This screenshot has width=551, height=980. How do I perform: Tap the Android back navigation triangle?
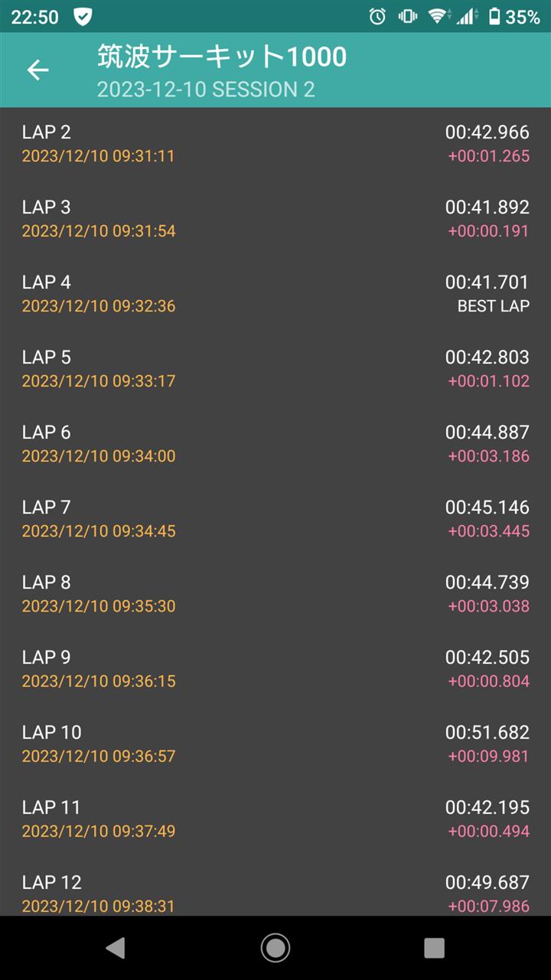click(116, 948)
